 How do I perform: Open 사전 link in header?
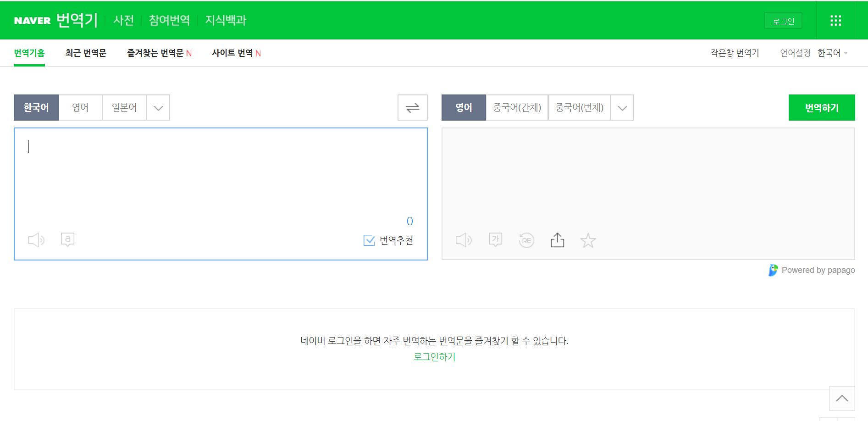[x=123, y=20]
